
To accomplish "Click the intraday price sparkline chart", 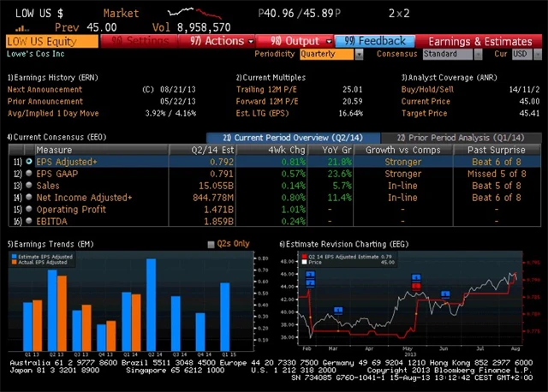I will click(194, 13).
